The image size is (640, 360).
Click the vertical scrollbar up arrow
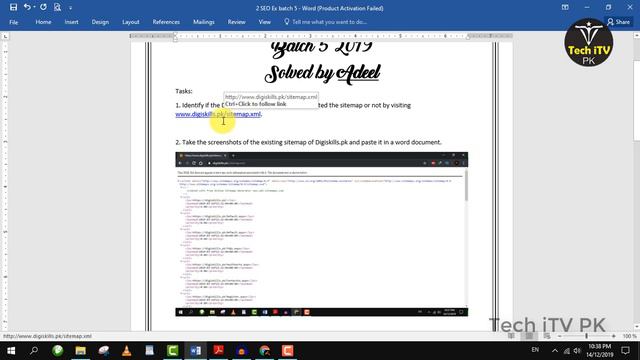click(x=636, y=36)
